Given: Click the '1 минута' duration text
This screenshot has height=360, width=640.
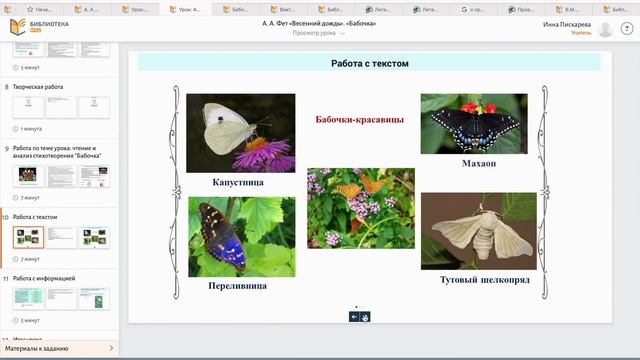Looking at the screenshot, I should click(31, 129).
